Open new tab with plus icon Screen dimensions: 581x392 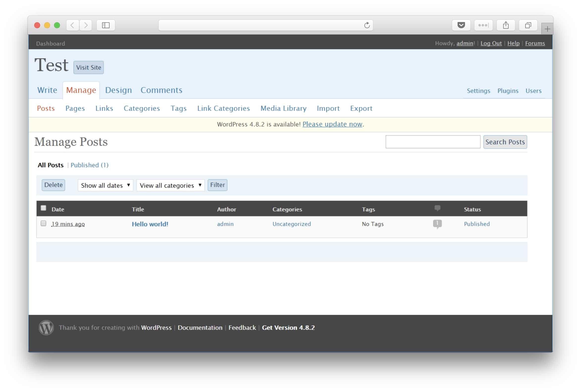[547, 29]
